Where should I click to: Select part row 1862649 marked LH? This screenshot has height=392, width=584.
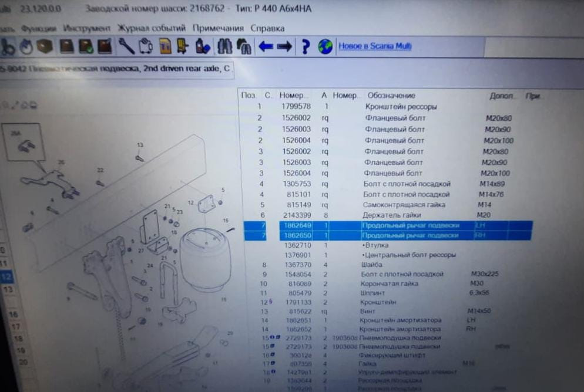(x=388, y=225)
